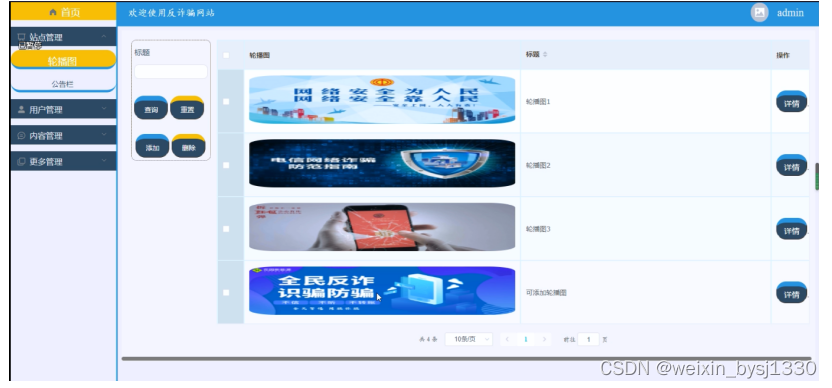The image size is (832, 388).
Task: Check the checkbox for 轮播图3 row
Action: [227, 229]
